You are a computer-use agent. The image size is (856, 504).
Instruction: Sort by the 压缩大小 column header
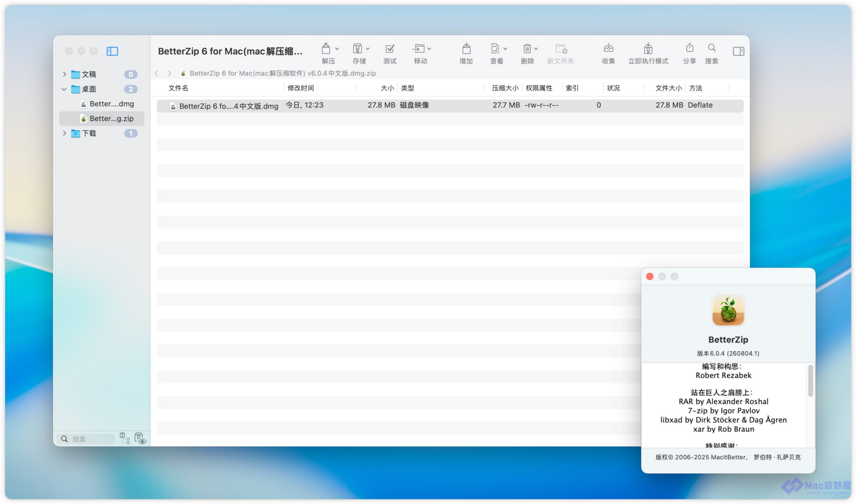coord(505,88)
